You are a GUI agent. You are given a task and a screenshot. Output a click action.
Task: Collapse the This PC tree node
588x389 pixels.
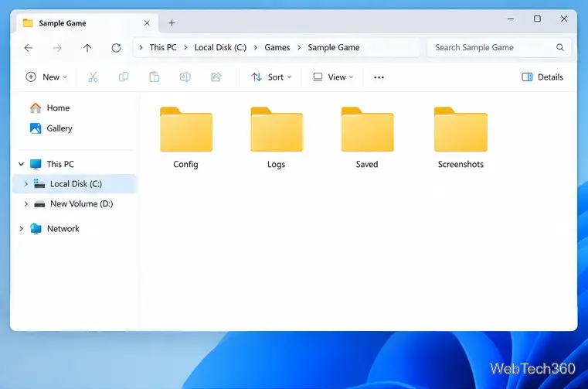tap(22, 164)
